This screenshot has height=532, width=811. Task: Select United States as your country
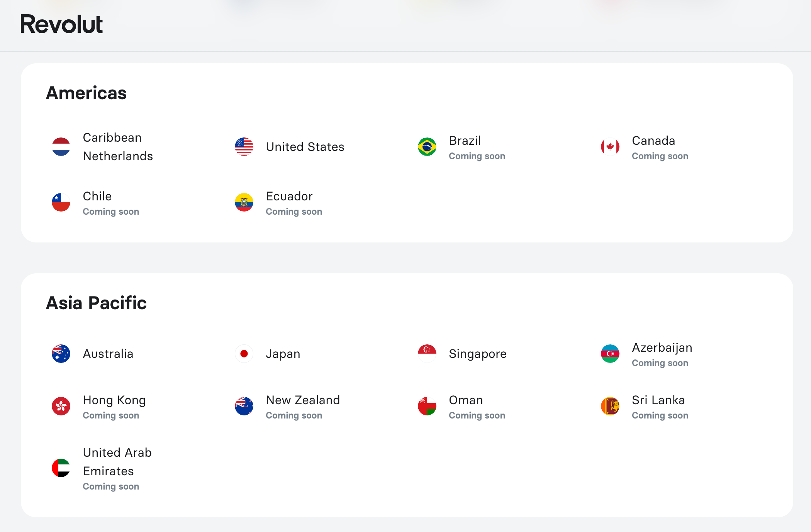[x=305, y=147]
